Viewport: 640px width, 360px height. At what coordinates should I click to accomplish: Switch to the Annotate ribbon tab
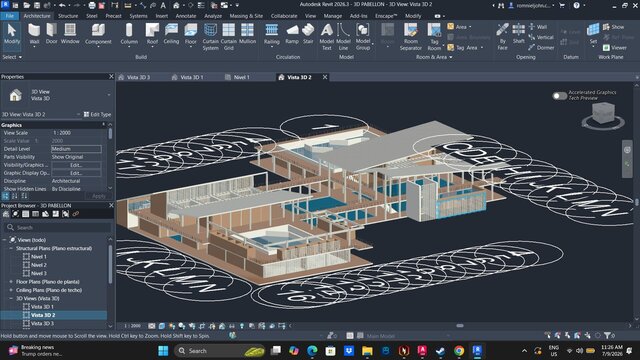(186, 16)
